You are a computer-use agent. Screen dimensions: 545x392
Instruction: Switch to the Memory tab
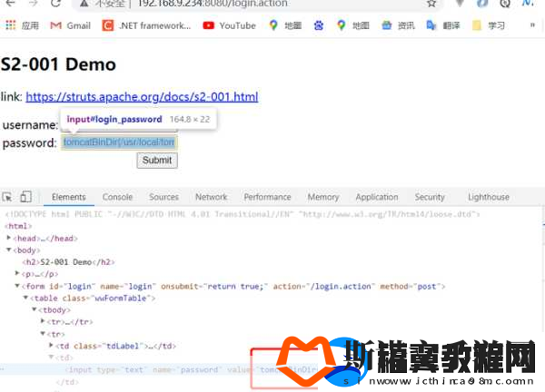coord(323,197)
